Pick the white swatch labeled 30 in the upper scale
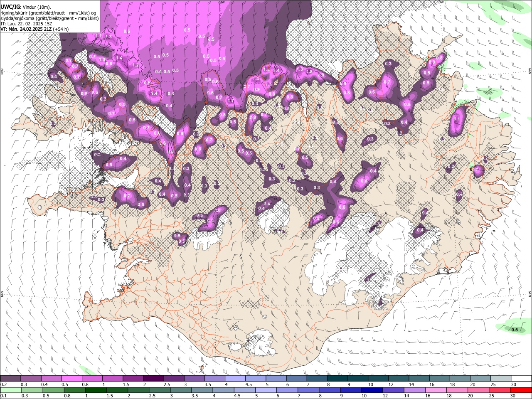Screen dimensions: 532x399 pyautogui.click(x=521, y=379)
